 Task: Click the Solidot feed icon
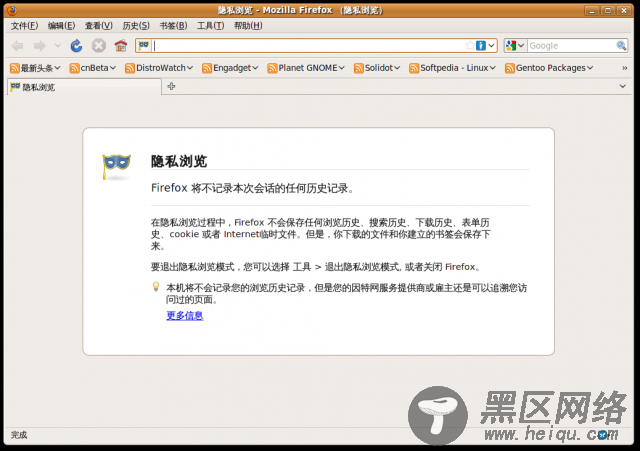359,68
